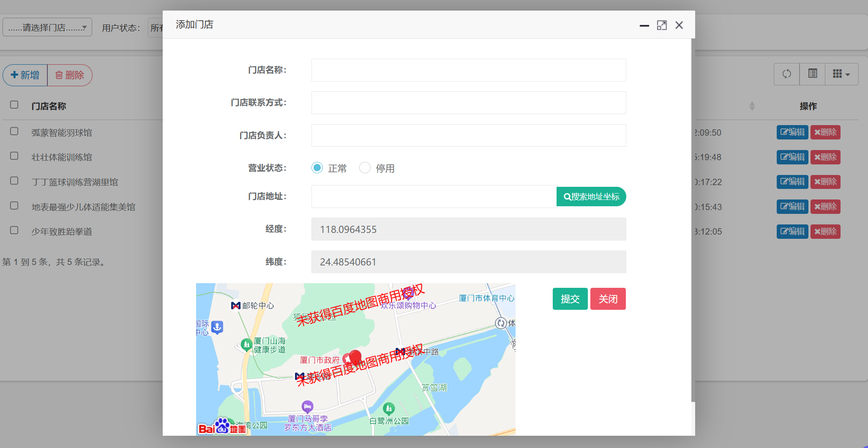Click the refresh table icon
This screenshot has height=448, width=868.
[x=786, y=74]
